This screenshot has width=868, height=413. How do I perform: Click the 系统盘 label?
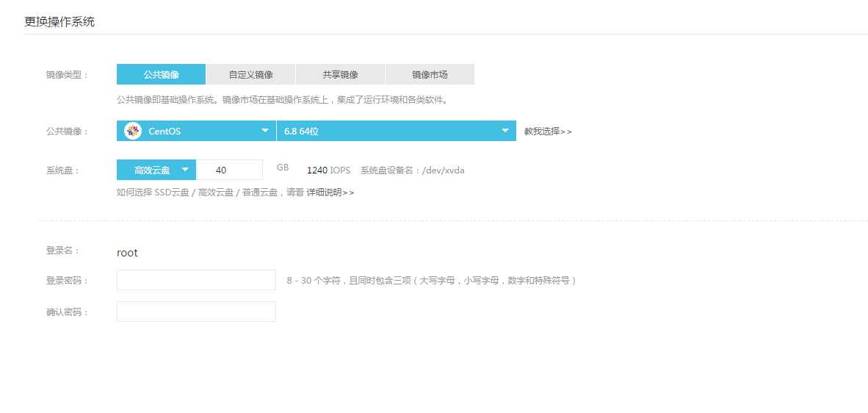[62, 170]
